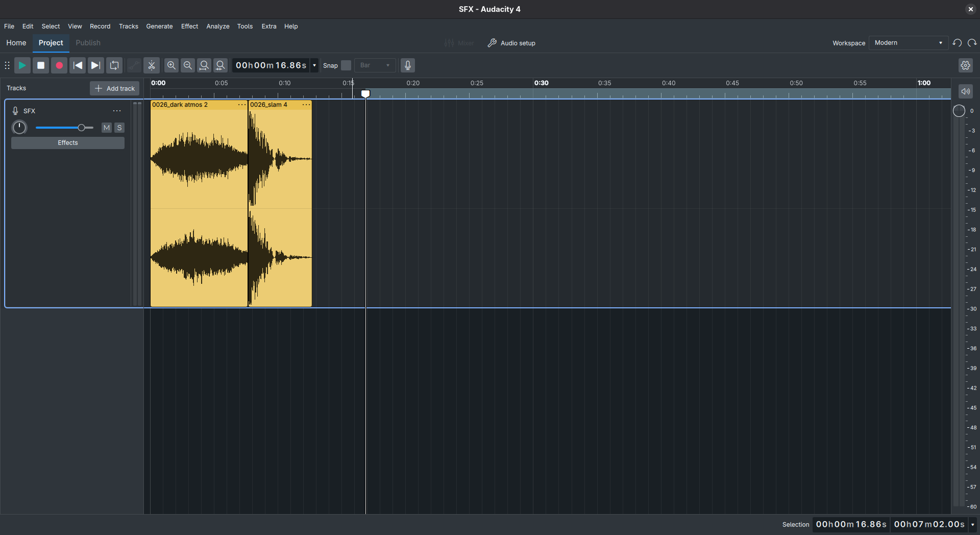This screenshot has height=535, width=980.
Task: Enable loop playback
Action: tap(114, 65)
